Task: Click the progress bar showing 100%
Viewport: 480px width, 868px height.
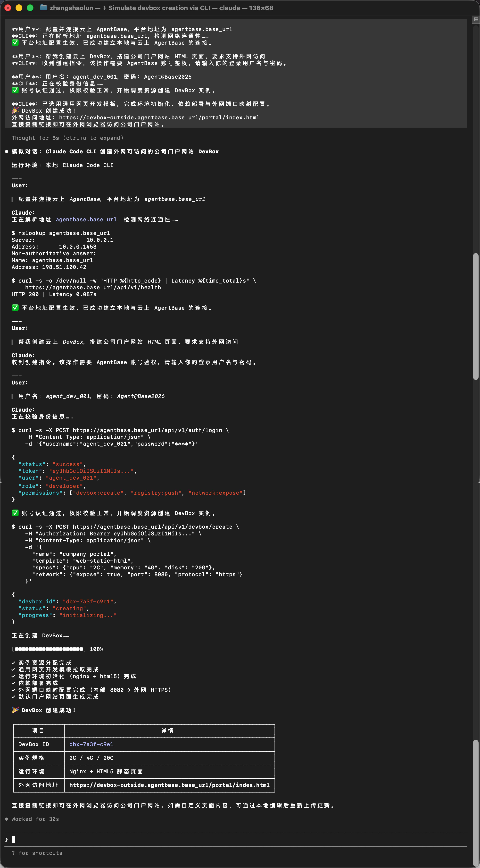Action: coord(49,649)
